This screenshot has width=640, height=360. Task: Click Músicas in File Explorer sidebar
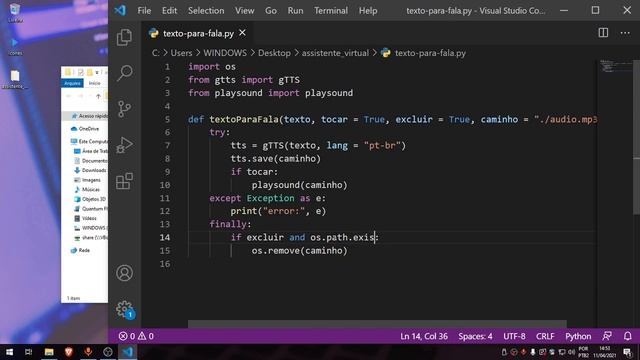click(87, 189)
